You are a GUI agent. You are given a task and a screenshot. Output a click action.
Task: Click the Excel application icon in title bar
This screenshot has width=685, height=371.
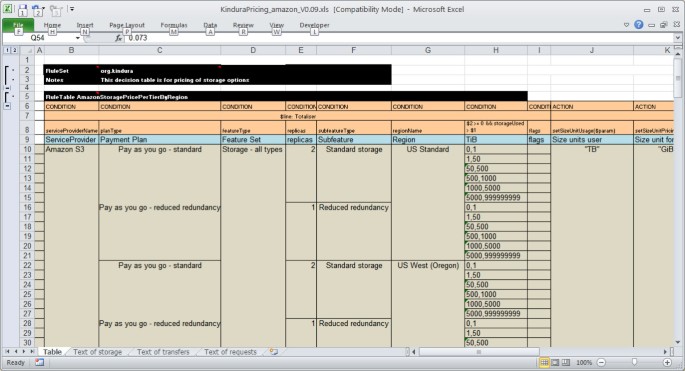coord(7,8)
